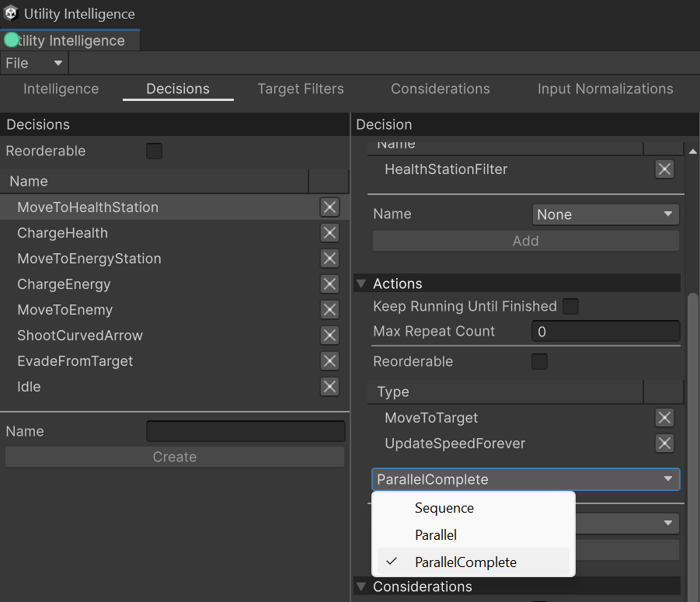Delete the MoveToTarget action X icon
Screen dimensions: 700x602
(664, 418)
